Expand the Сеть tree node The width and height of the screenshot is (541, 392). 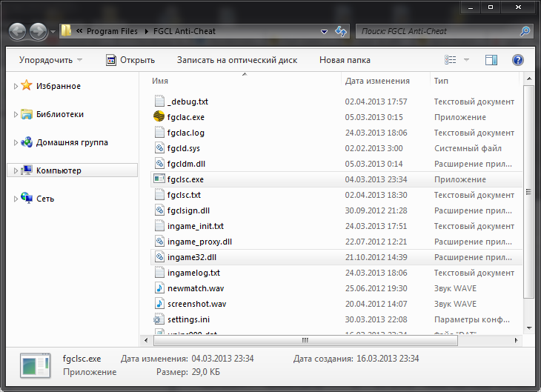(16, 199)
